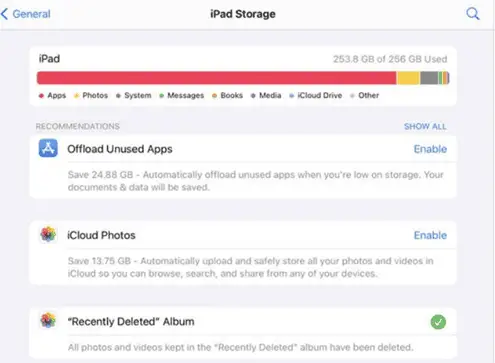Enable iCloud Photos

430,235
